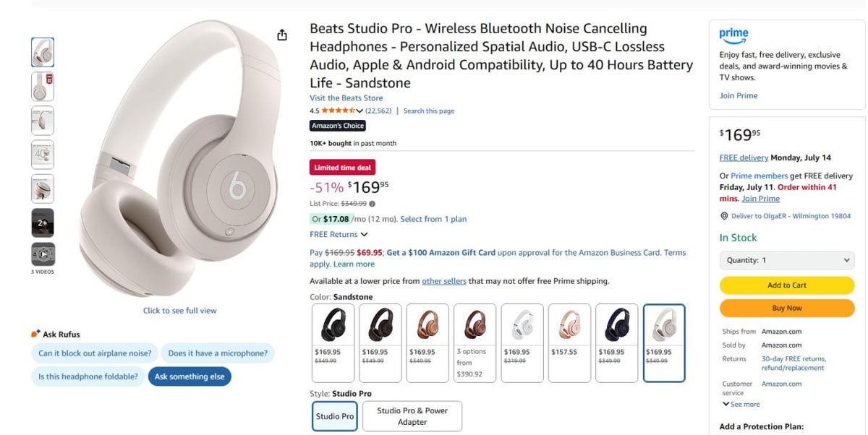
Task: Open the Visit the Beats Store link
Action: tap(346, 98)
